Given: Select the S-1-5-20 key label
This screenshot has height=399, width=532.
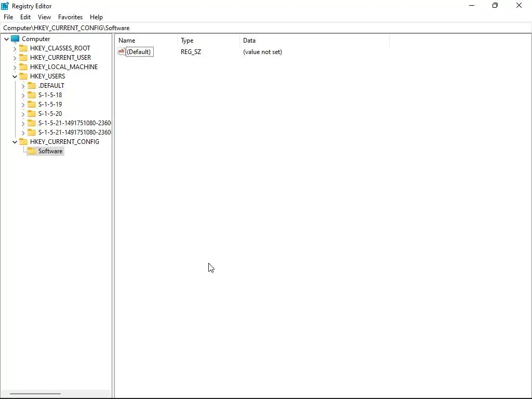Looking at the screenshot, I should point(50,113).
